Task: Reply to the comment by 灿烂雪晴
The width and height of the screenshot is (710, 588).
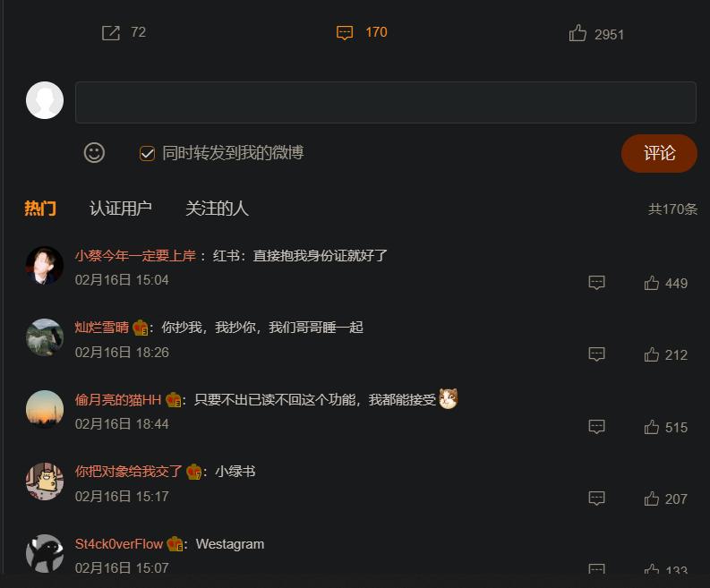Action: pos(596,354)
